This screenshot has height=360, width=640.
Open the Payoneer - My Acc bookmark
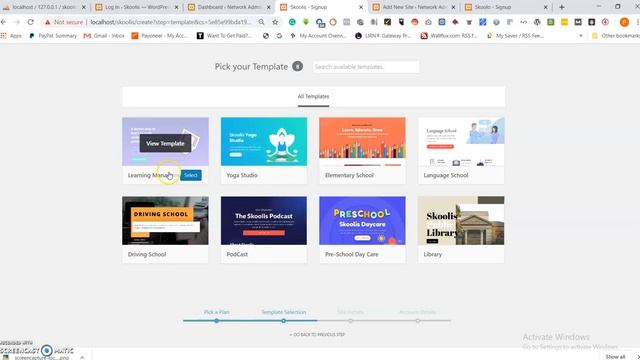pos(160,36)
